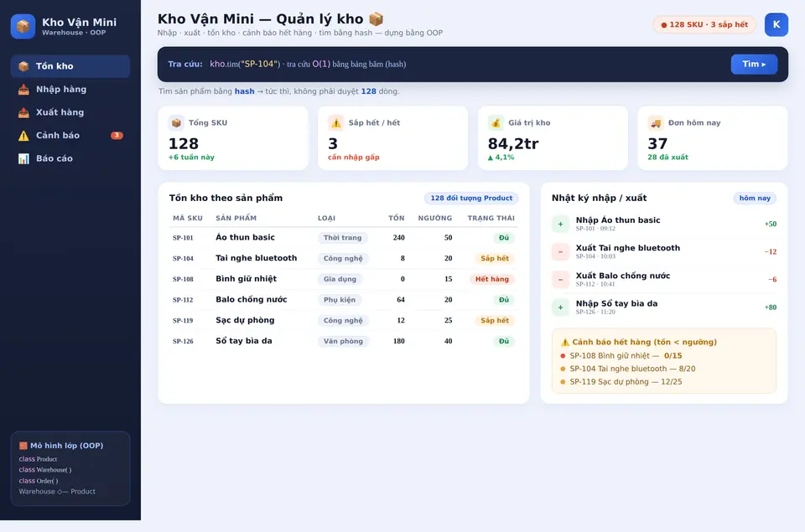The image size is (805, 532).
Task: Click the Tổng SKU card box icon
Action: point(176,122)
